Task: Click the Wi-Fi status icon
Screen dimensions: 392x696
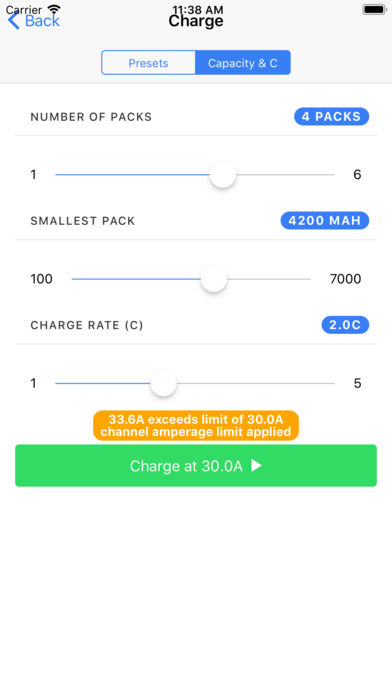Action: [x=54, y=9]
